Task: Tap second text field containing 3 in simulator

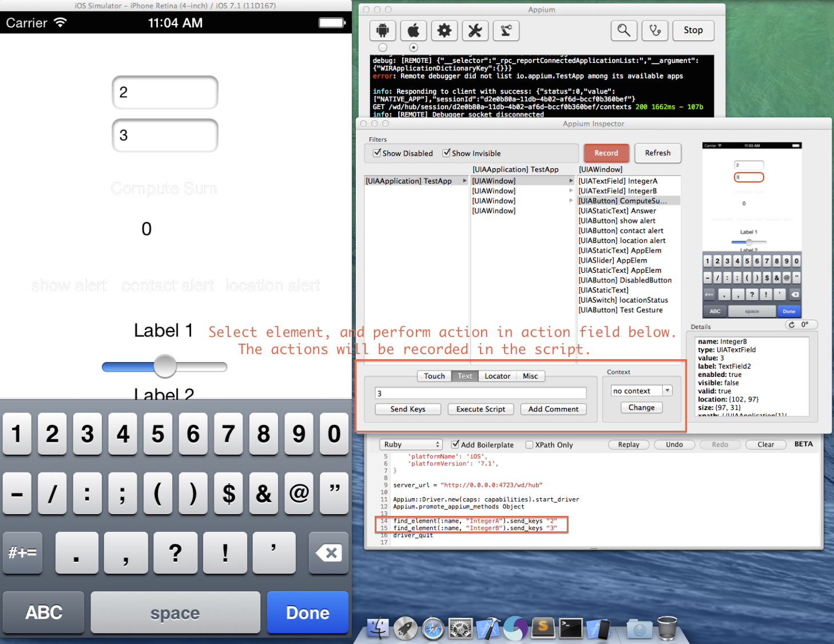Action: tap(165, 135)
